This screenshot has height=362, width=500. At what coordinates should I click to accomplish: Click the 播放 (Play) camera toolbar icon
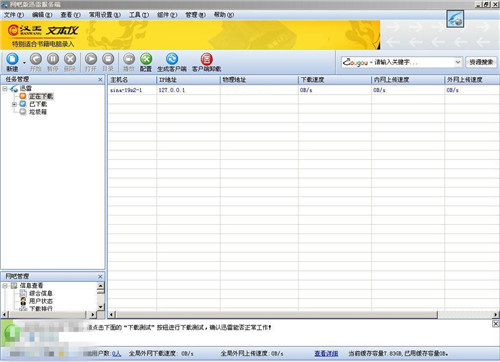[x=129, y=59]
